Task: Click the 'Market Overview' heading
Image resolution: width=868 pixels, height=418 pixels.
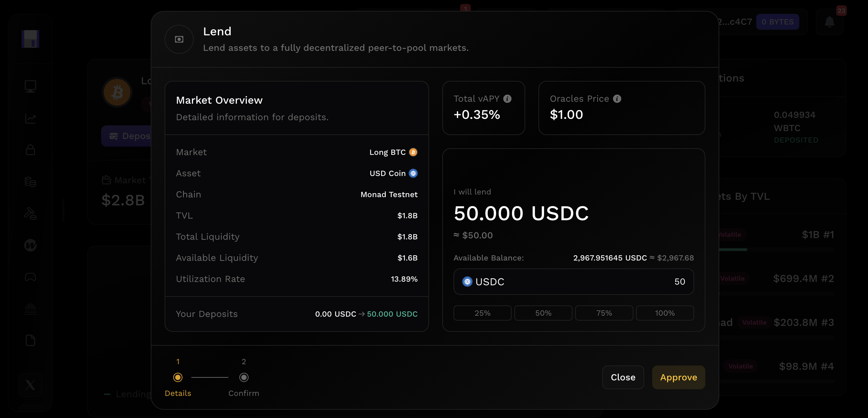Action: [x=219, y=100]
